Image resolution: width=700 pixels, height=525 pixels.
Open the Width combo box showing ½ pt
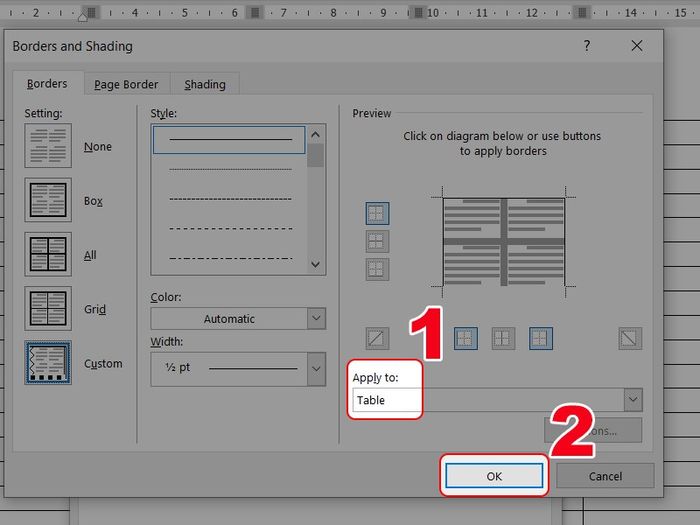238,369
